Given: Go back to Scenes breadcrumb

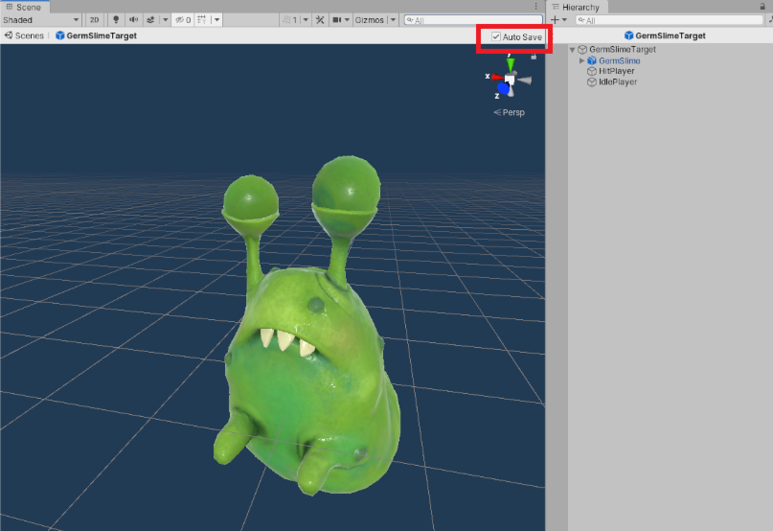Looking at the screenshot, I should [x=24, y=35].
